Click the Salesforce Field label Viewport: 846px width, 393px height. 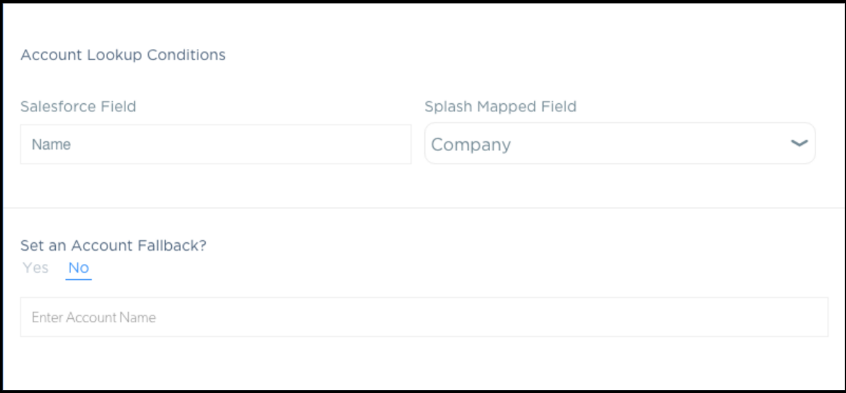(x=78, y=107)
